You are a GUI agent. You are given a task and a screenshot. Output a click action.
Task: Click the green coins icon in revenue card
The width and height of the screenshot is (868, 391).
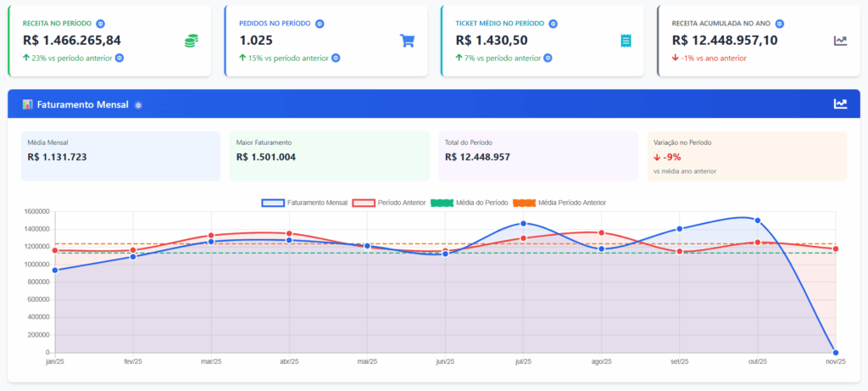coord(192,41)
